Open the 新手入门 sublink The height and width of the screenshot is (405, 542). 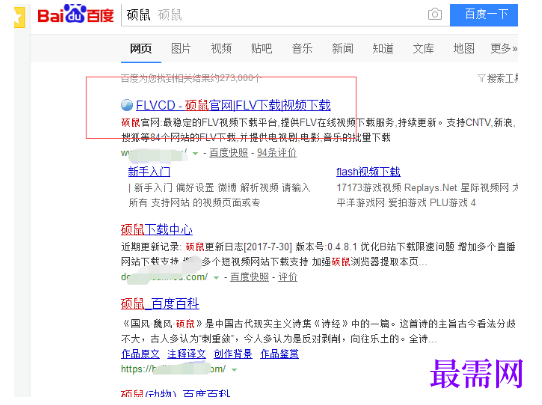(149, 171)
